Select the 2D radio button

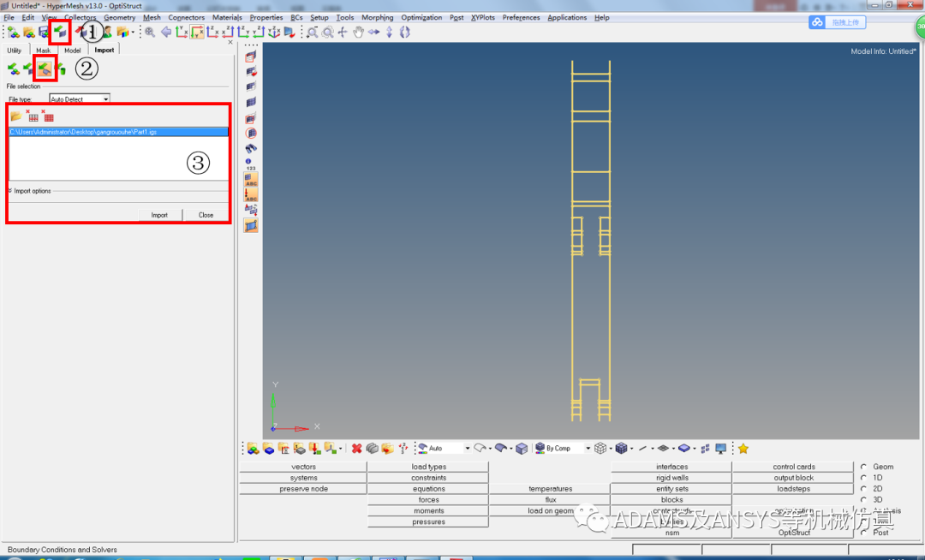coord(863,489)
